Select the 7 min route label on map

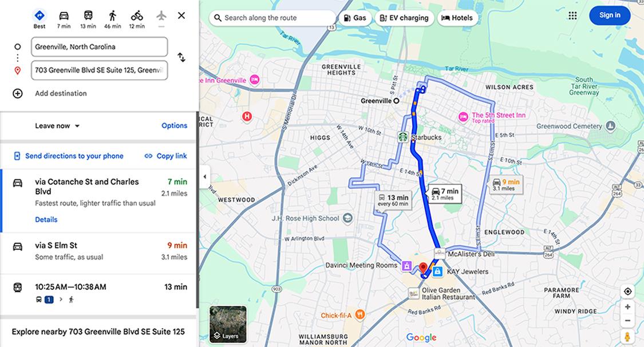tap(445, 194)
